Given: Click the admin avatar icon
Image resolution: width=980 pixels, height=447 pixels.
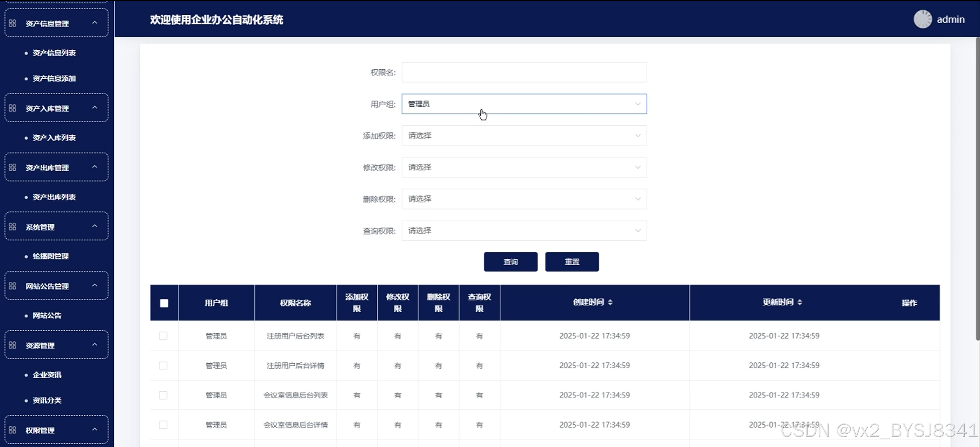Looking at the screenshot, I should (922, 19).
